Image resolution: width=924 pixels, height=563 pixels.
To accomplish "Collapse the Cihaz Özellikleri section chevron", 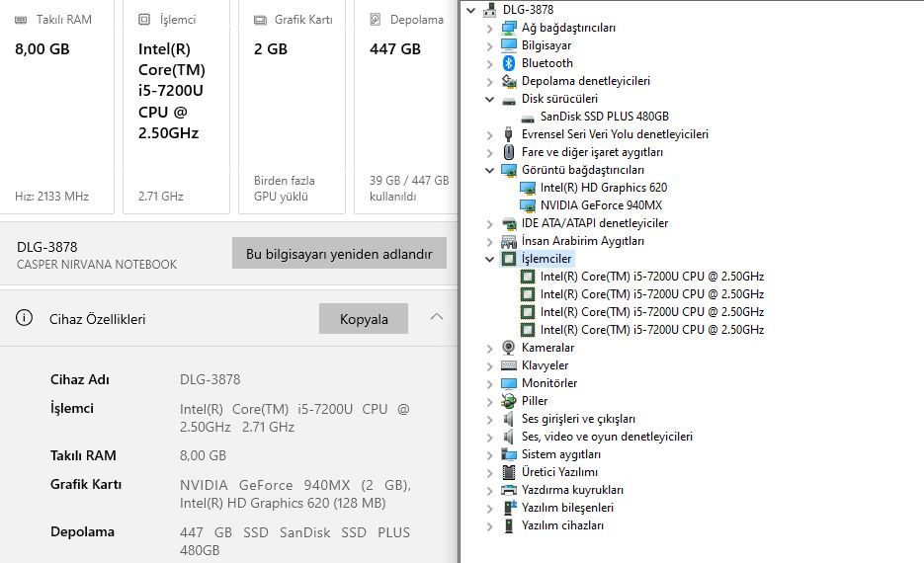I will tap(437, 317).
